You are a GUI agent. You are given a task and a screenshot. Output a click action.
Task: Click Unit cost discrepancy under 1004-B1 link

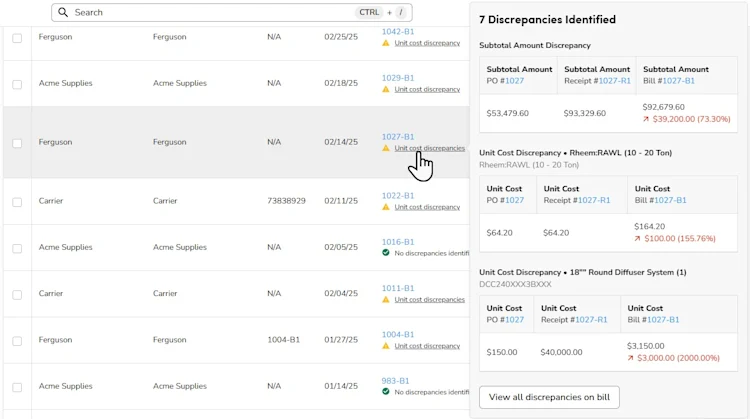(x=427, y=346)
